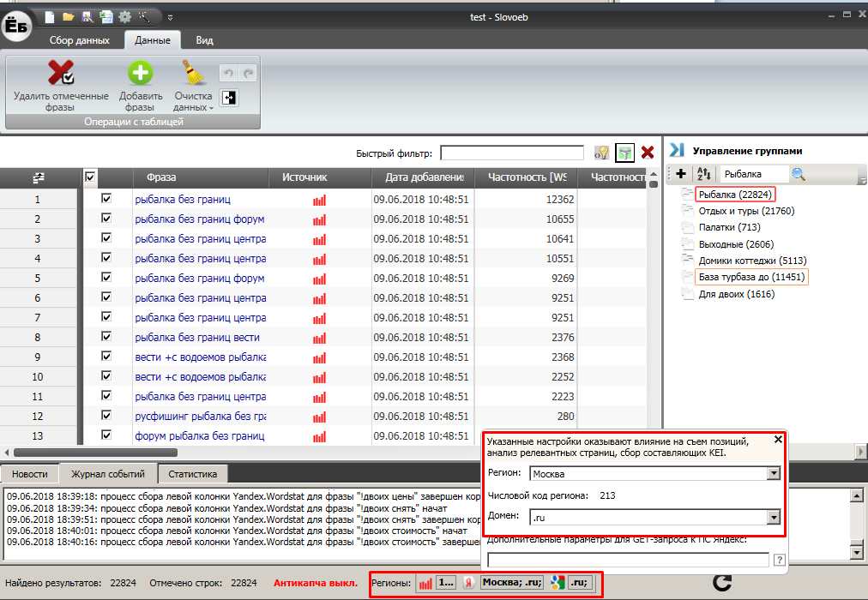Uncheck row 13 'форум рыбалка без границ'
Viewport: 868px width, 600px height.
click(106, 435)
